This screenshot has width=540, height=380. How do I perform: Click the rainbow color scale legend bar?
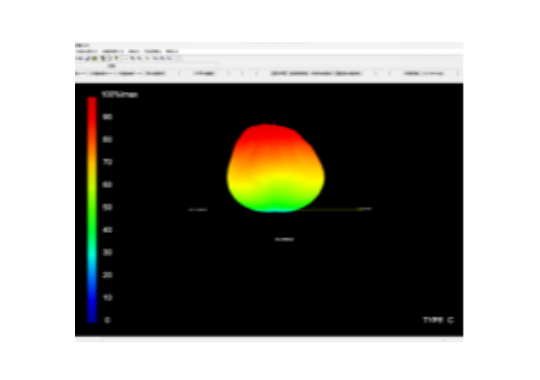click(x=92, y=210)
